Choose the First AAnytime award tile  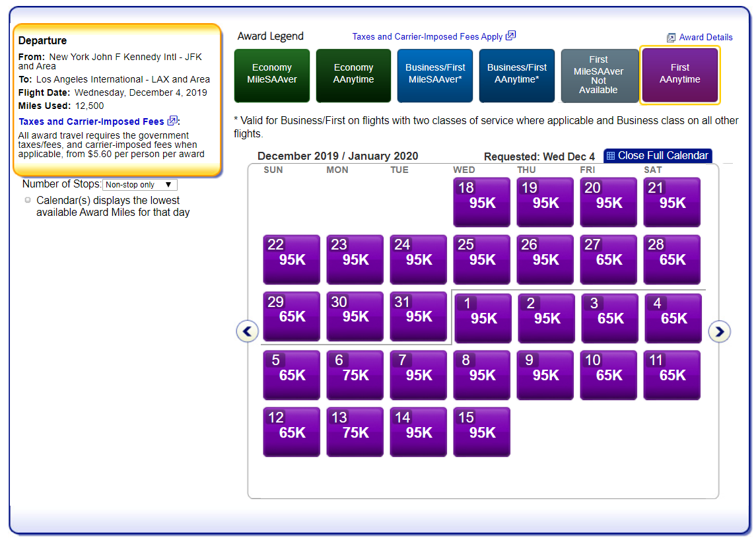[680, 74]
